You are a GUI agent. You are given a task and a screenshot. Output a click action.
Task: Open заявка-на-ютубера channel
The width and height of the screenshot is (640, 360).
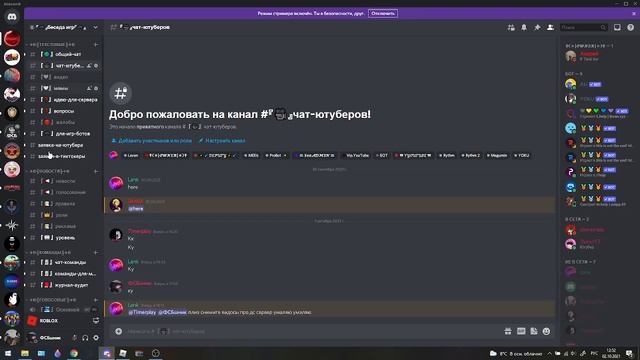pos(64,145)
